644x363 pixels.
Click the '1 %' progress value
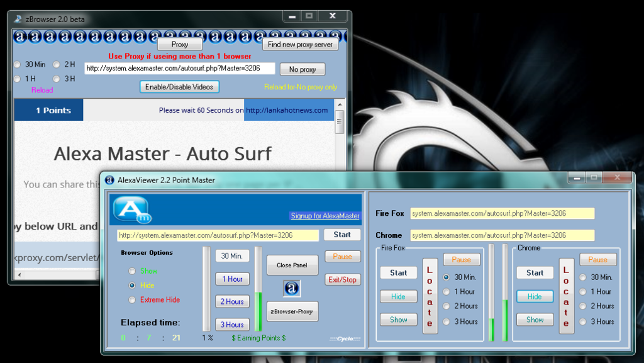tap(208, 338)
